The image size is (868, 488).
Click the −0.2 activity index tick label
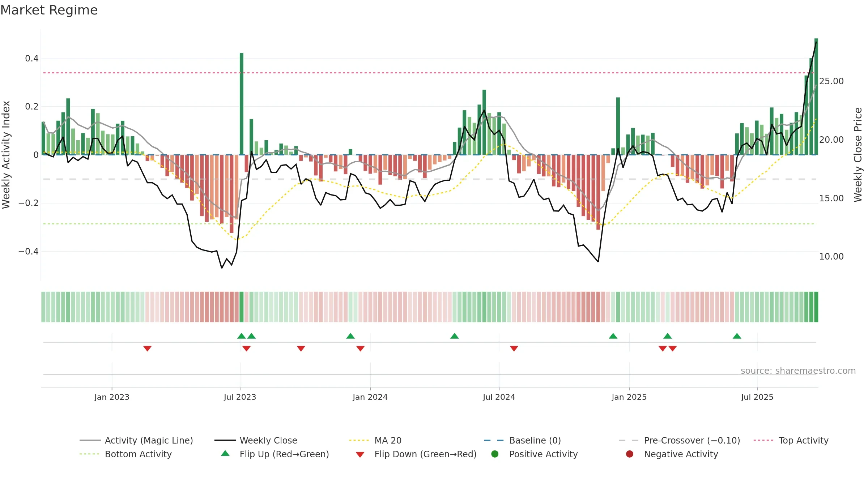click(28, 203)
